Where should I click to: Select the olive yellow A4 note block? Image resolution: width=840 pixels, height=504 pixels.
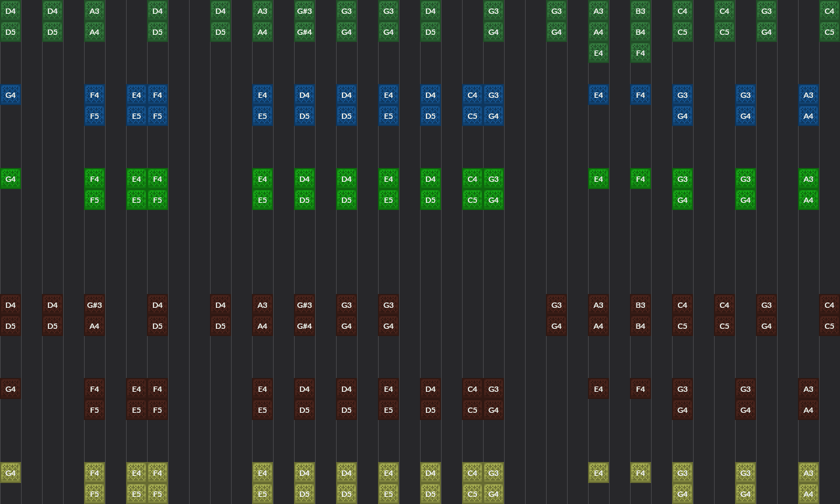tap(808, 493)
